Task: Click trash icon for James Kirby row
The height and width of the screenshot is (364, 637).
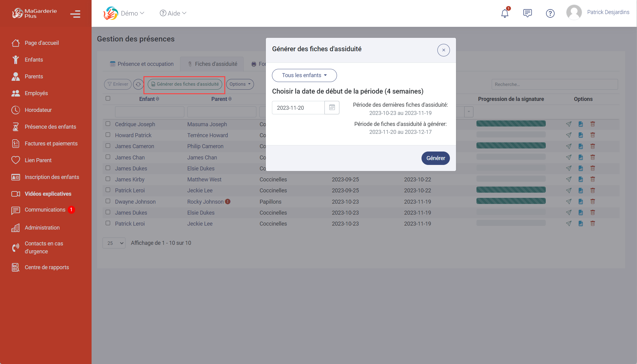Action: click(x=592, y=179)
